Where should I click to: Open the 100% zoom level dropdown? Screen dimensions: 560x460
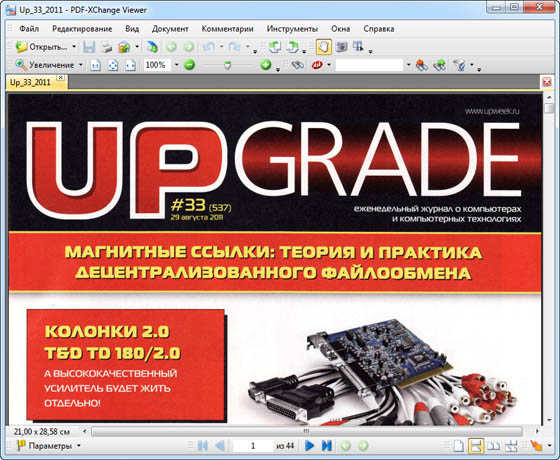[176, 65]
